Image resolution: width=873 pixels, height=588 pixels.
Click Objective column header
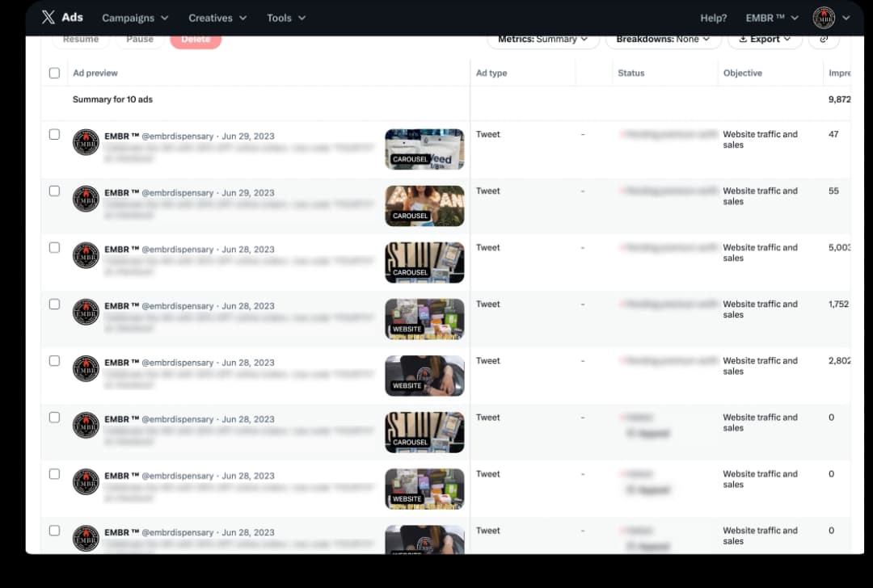point(743,73)
